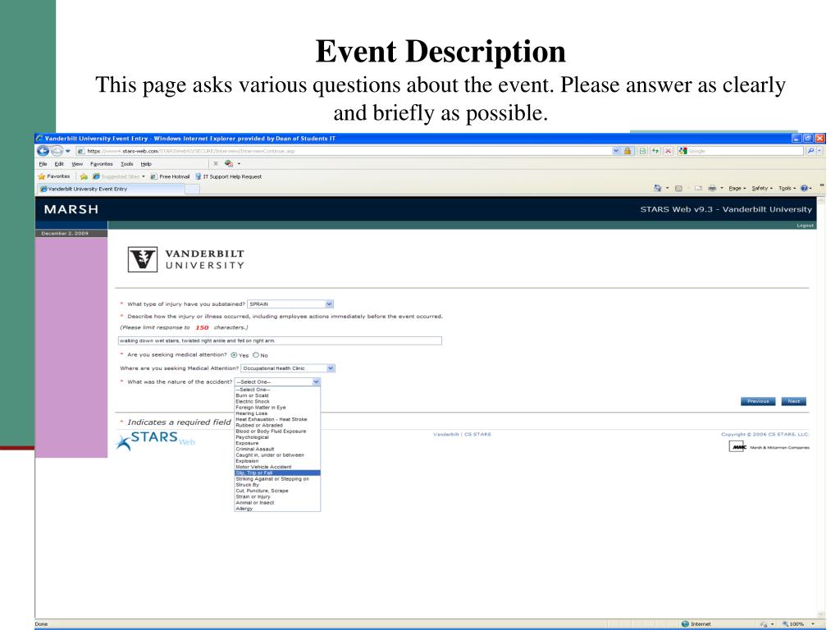Click the STARS Web logo
The height and width of the screenshot is (630, 840).
[x=155, y=441]
